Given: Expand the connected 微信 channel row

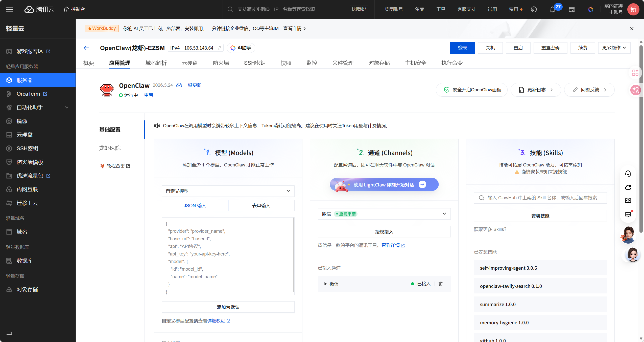Looking at the screenshot, I should click(326, 284).
